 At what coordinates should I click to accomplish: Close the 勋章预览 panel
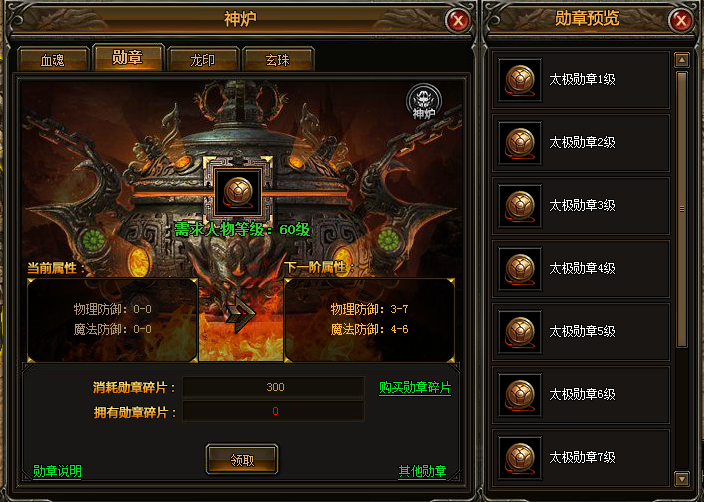point(681,20)
